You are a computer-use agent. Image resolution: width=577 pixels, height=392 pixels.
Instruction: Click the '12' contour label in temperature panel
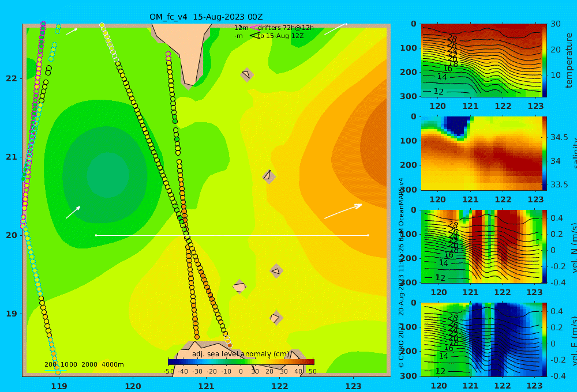tap(439, 91)
